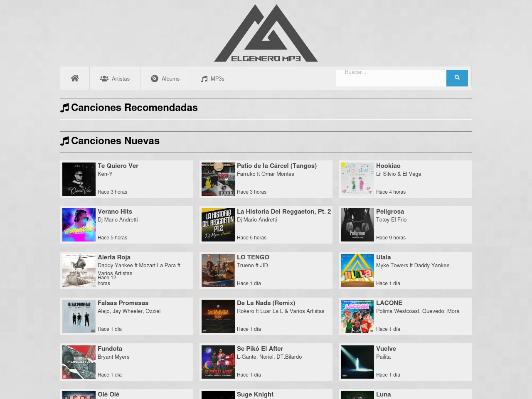Open the Falsas Promesas song title
Image resolution: width=532 pixels, height=399 pixels.
[x=123, y=303]
